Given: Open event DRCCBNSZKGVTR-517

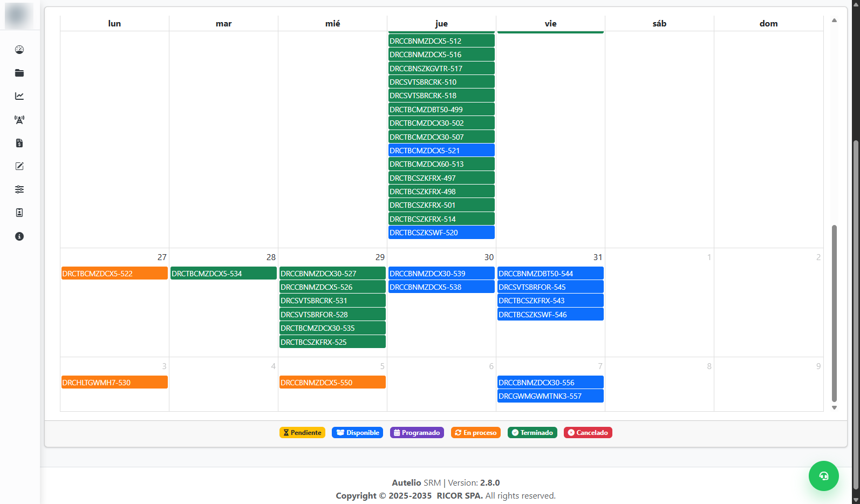Looking at the screenshot, I should 441,69.
